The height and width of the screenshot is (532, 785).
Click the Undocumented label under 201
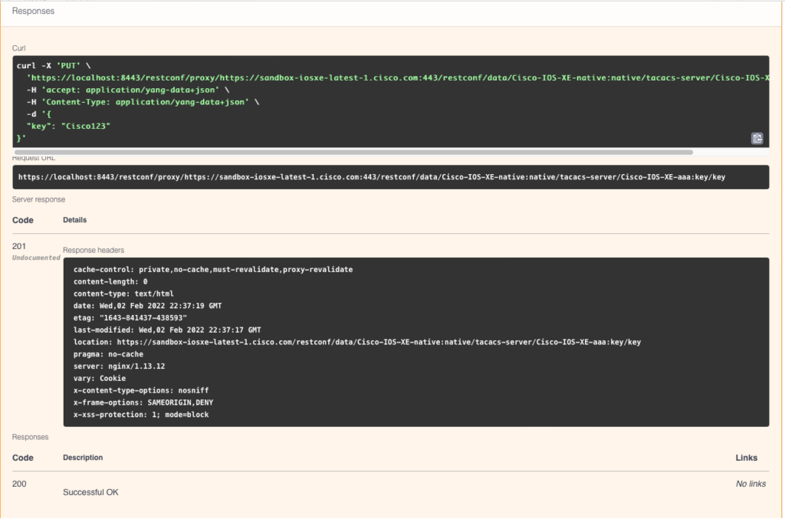tap(36, 258)
